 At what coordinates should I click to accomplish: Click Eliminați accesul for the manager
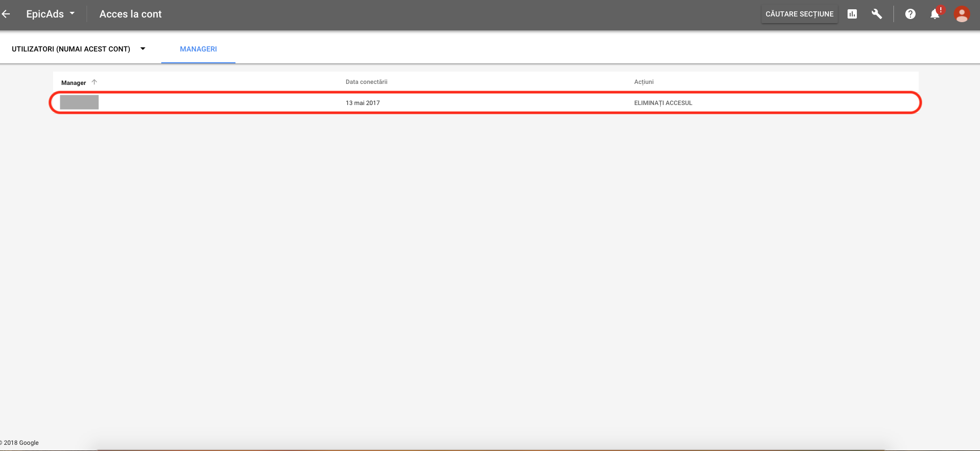[663, 103]
